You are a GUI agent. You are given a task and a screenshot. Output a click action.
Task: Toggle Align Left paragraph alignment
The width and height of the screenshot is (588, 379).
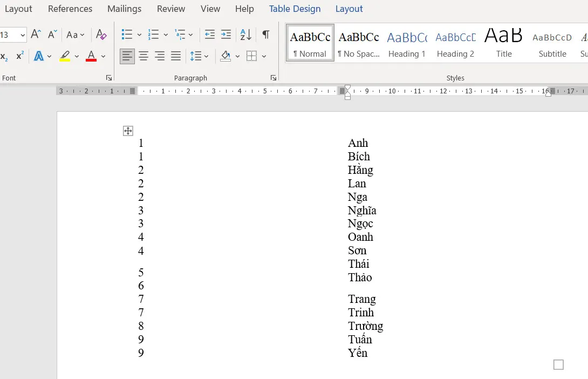pyautogui.click(x=127, y=56)
